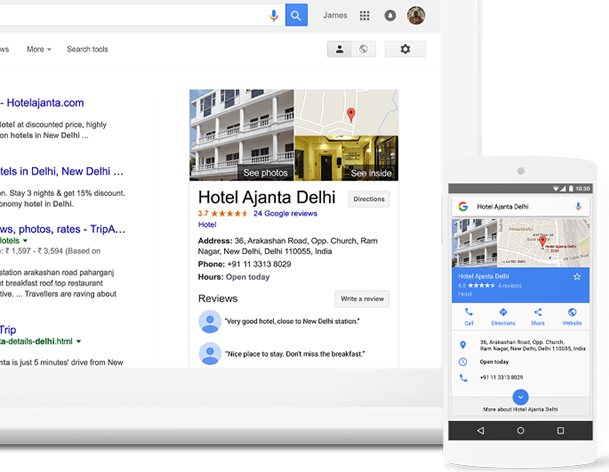The width and height of the screenshot is (609, 472).
Task: Click the Google logo in phone search bar
Action: tap(463, 206)
